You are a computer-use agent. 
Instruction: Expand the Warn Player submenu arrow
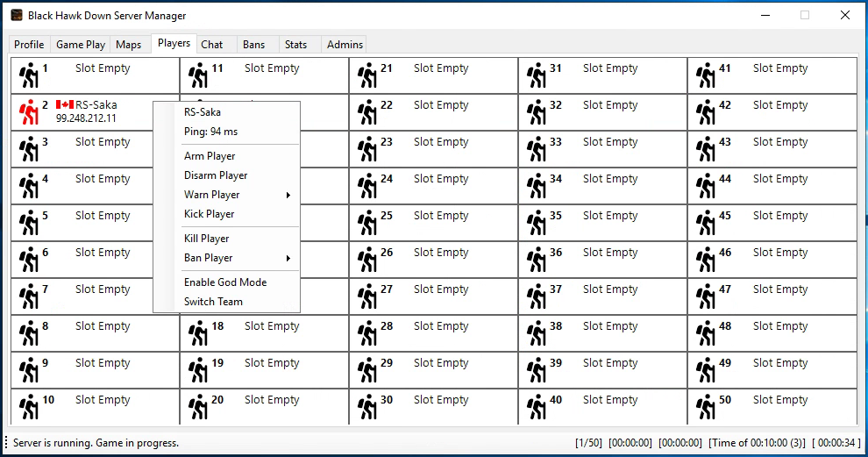288,195
